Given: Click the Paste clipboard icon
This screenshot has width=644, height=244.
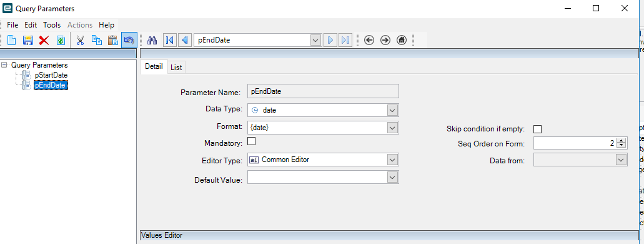Looking at the screenshot, I should tap(112, 40).
